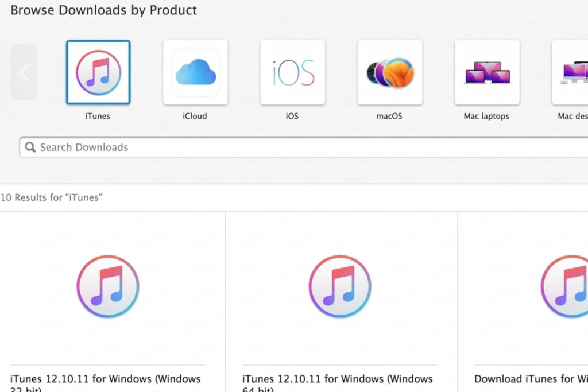Open the iTunes 12.10.11 Windows 64 bit title link

[338, 379]
